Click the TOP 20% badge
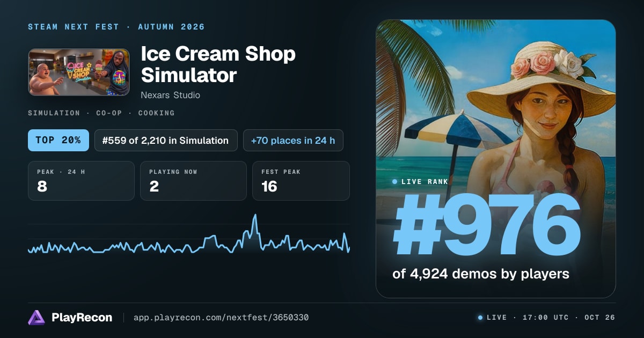Image resolution: width=644 pixels, height=338 pixels. pyautogui.click(x=58, y=141)
